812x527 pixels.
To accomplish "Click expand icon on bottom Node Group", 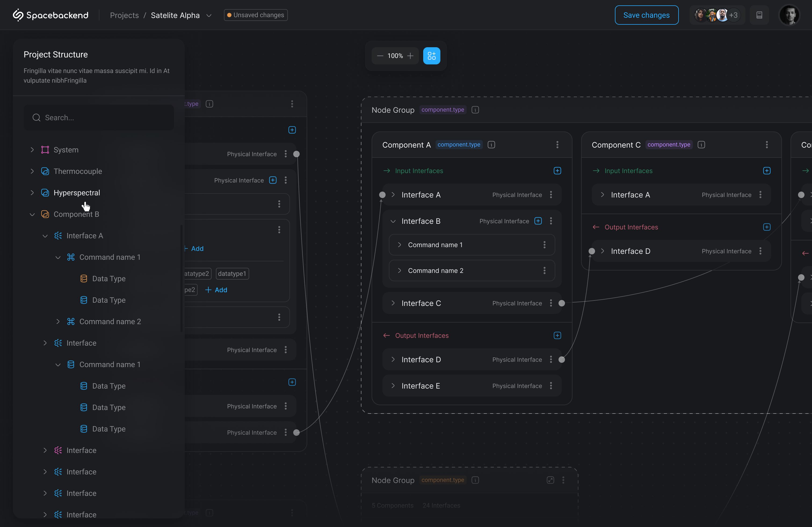I will pyautogui.click(x=550, y=480).
